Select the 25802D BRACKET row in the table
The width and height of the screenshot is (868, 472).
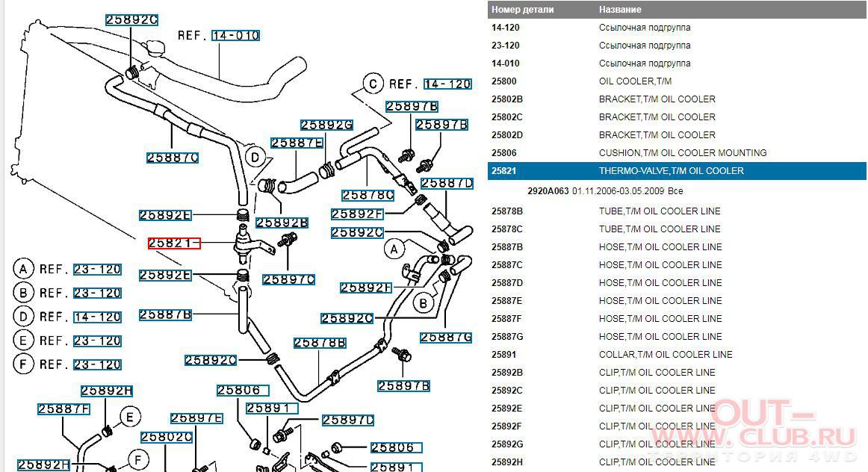(x=677, y=135)
